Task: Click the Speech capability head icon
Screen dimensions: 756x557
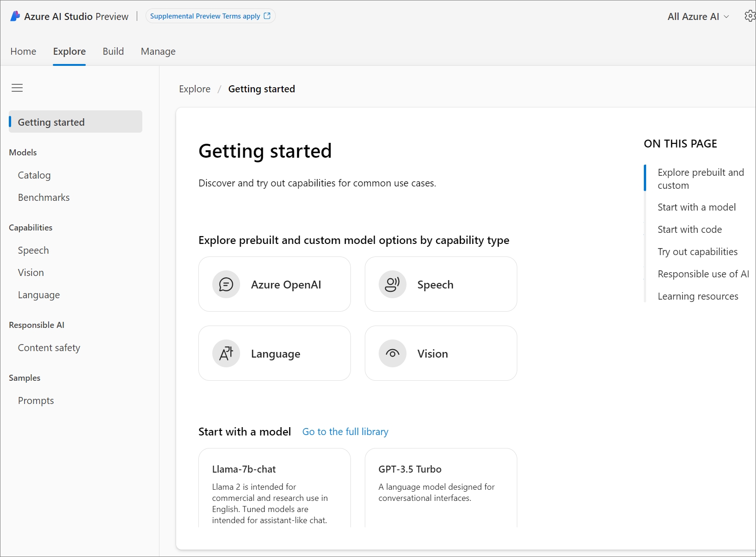Action: coord(393,284)
